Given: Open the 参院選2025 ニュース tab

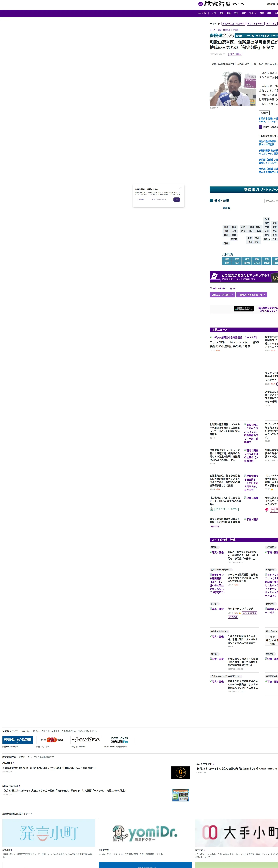Looking at the screenshot, I should click(249, 36).
